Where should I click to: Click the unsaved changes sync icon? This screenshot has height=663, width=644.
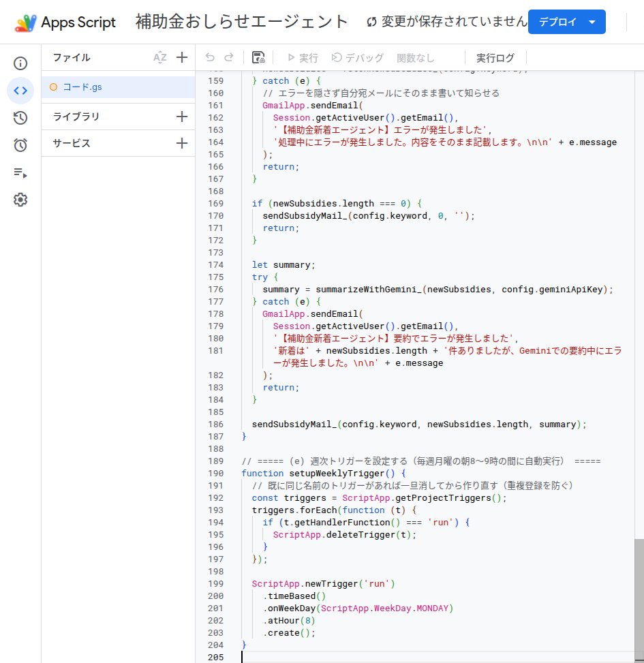(371, 22)
